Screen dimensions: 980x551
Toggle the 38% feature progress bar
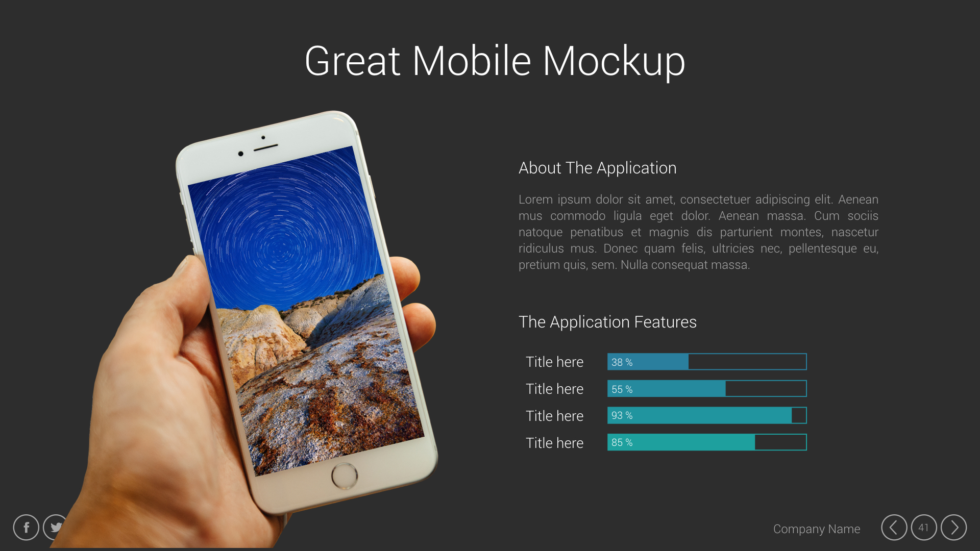point(707,362)
